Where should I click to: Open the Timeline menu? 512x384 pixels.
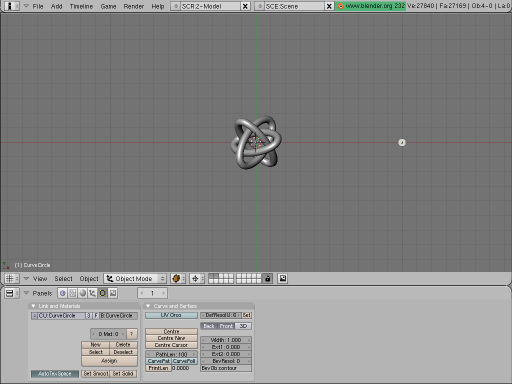click(81, 6)
